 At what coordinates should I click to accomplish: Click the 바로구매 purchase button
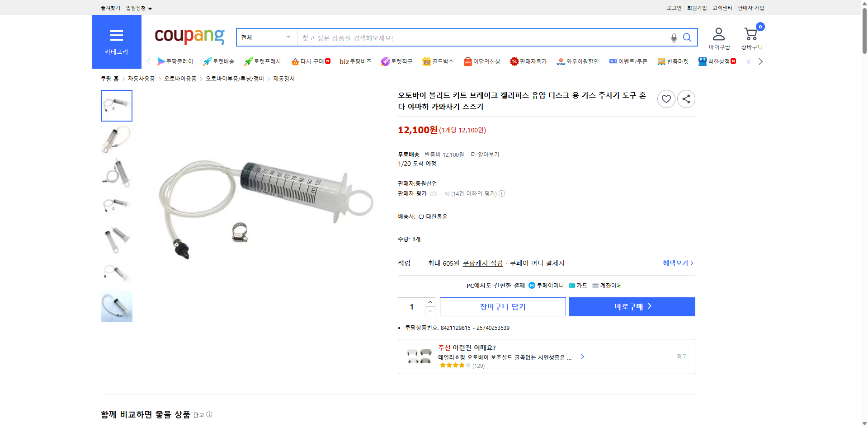[x=632, y=306]
